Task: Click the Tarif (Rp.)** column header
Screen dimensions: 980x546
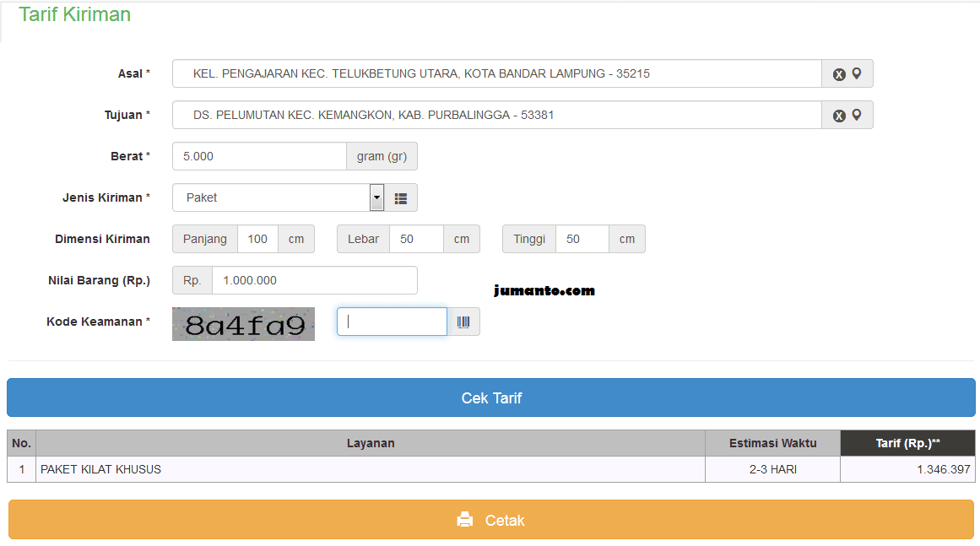Action: tap(907, 443)
